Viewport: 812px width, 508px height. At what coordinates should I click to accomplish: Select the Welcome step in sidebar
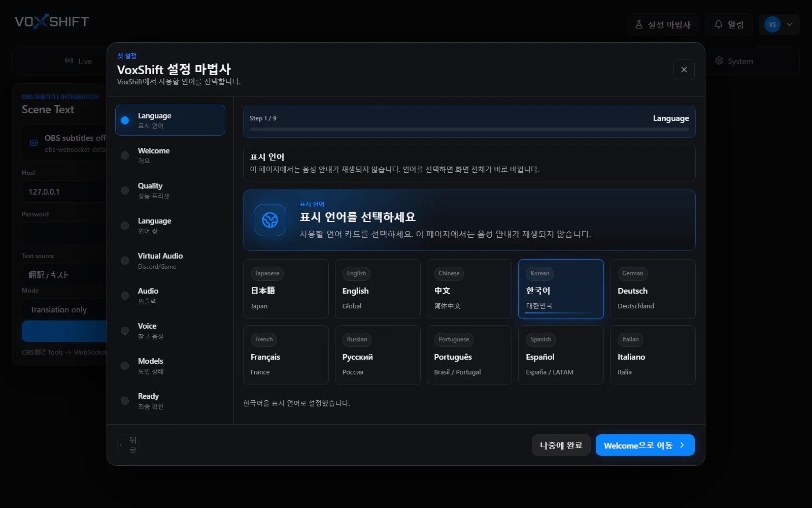tap(170, 155)
